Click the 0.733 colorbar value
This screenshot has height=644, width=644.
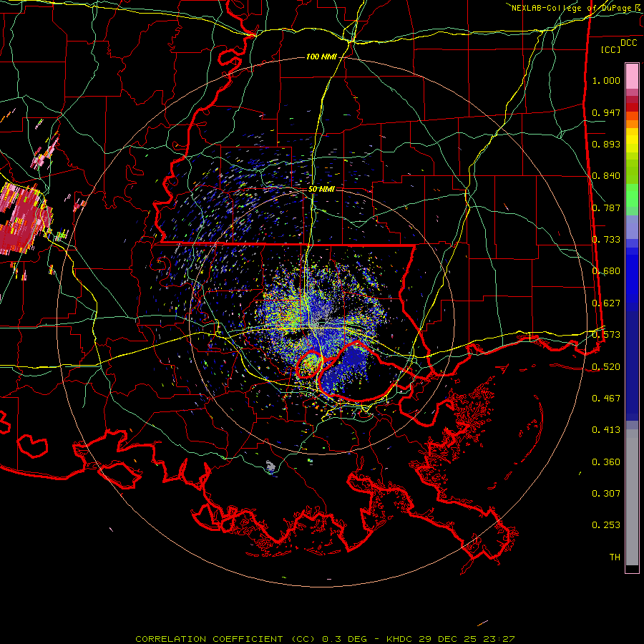click(x=606, y=240)
